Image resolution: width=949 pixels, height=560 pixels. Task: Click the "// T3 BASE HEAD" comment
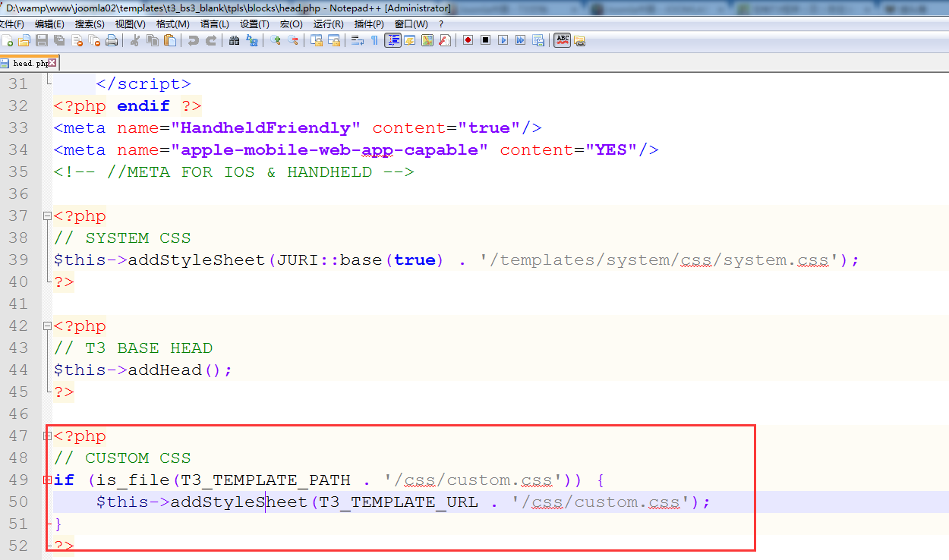[133, 348]
